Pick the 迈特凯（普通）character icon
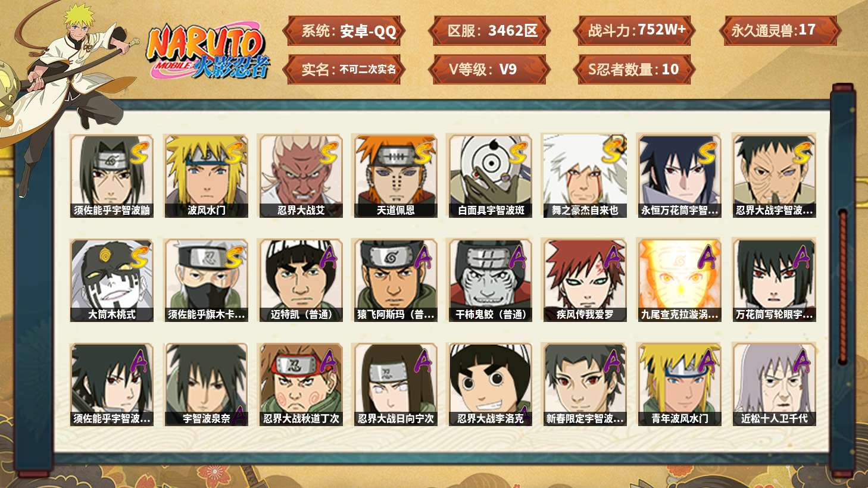The image size is (868, 488). click(301, 280)
